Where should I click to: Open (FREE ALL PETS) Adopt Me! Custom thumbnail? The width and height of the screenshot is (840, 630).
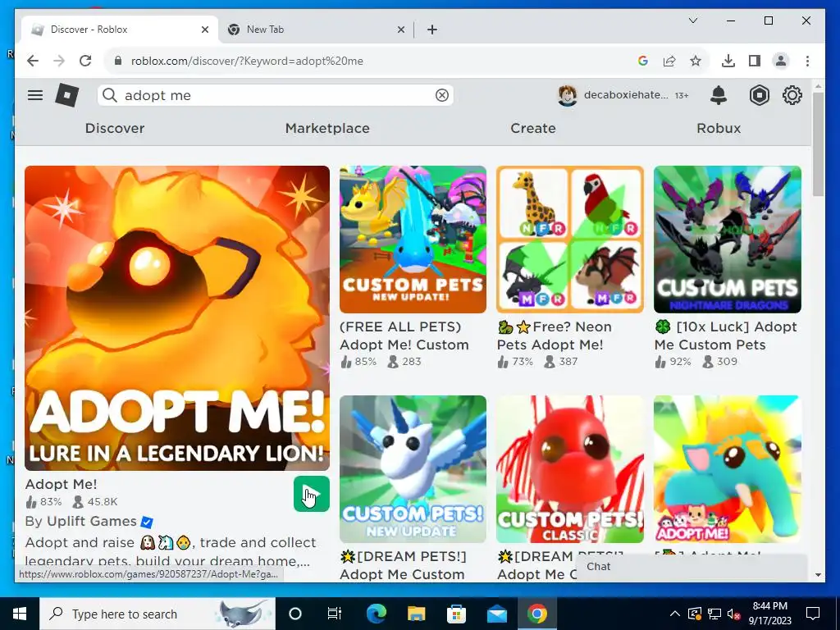coord(413,240)
